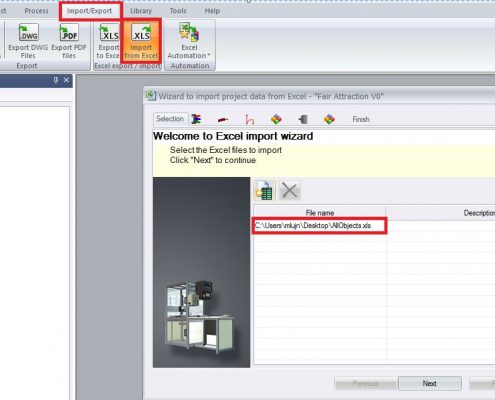Open the Import from Excel tool
Image resolution: width=495 pixels, height=400 pixels.
pyautogui.click(x=141, y=41)
